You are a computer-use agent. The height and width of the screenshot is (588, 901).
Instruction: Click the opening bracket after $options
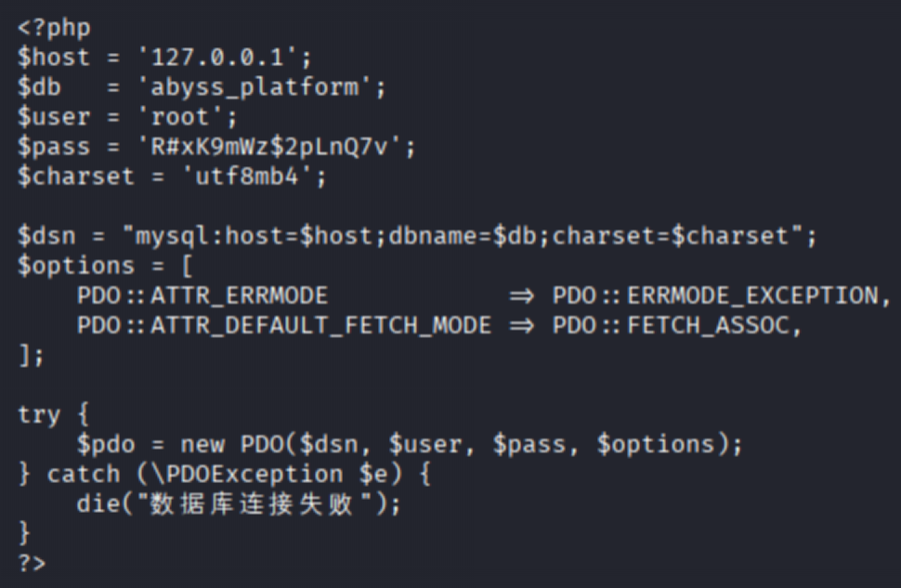pyautogui.click(x=187, y=266)
